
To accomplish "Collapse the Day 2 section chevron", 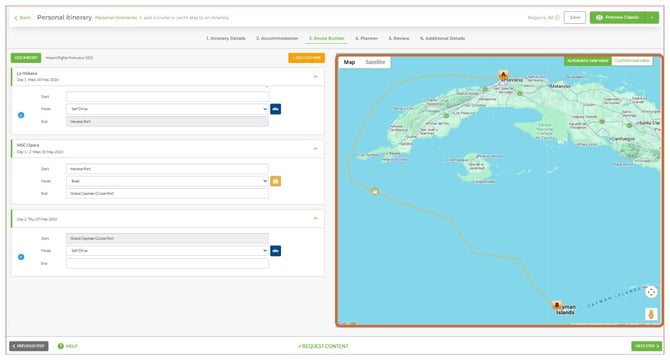I will pyautogui.click(x=315, y=218).
